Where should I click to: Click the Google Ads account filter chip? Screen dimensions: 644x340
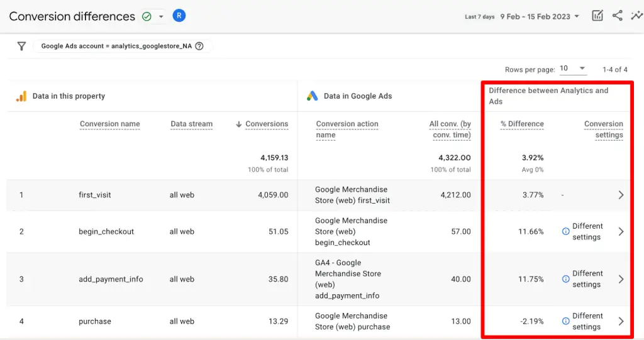tap(122, 46)
